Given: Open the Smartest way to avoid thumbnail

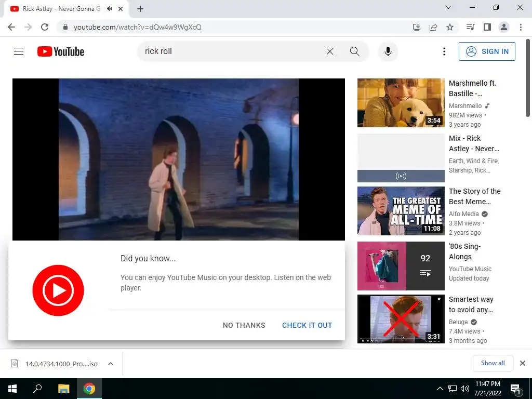Looking at the screenshot, I should coord(401,319).
